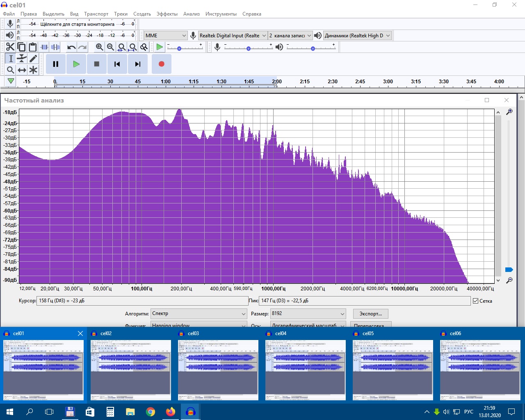Open the Размер 8192 dropdown
Viewport: 525px width, 420px height.
(308, 314)
